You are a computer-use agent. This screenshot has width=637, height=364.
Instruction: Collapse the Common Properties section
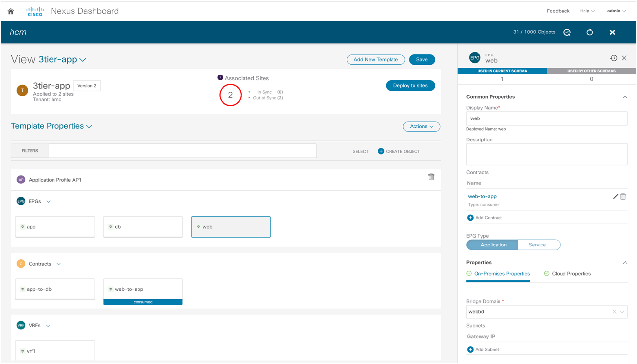click(x=625, y=97)
